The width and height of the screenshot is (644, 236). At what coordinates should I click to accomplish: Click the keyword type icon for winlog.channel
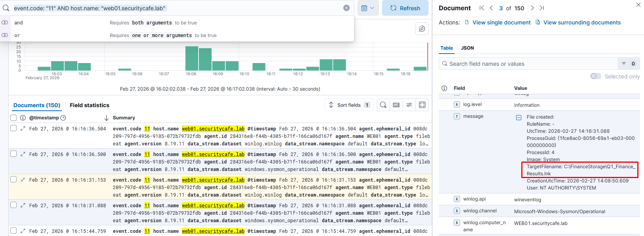pos(457,211)
